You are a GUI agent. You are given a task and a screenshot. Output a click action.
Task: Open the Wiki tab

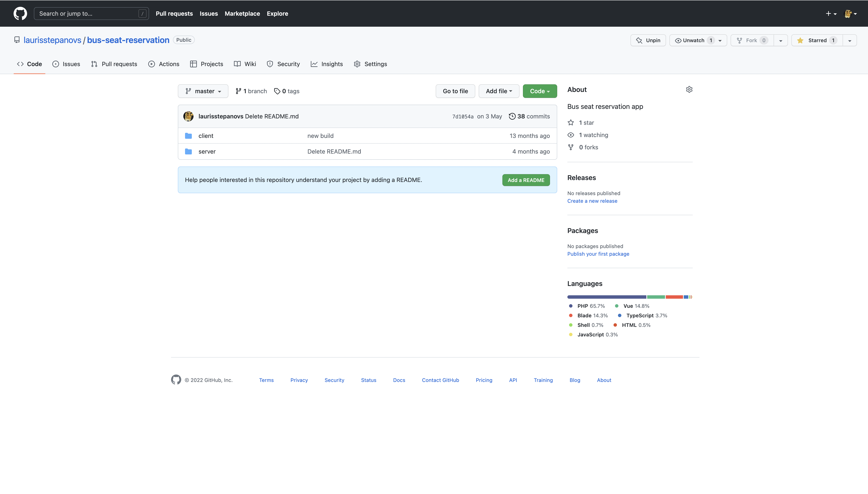click(245, 64)
